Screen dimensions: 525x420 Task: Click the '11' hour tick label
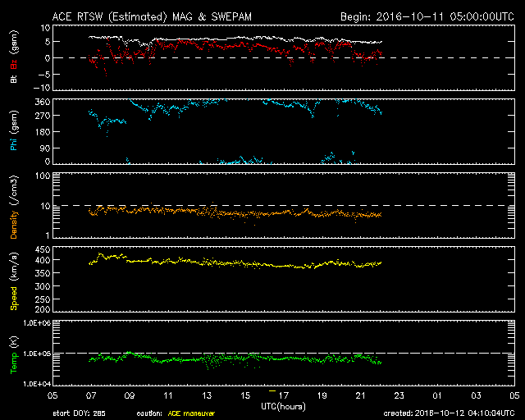(168, 396)
